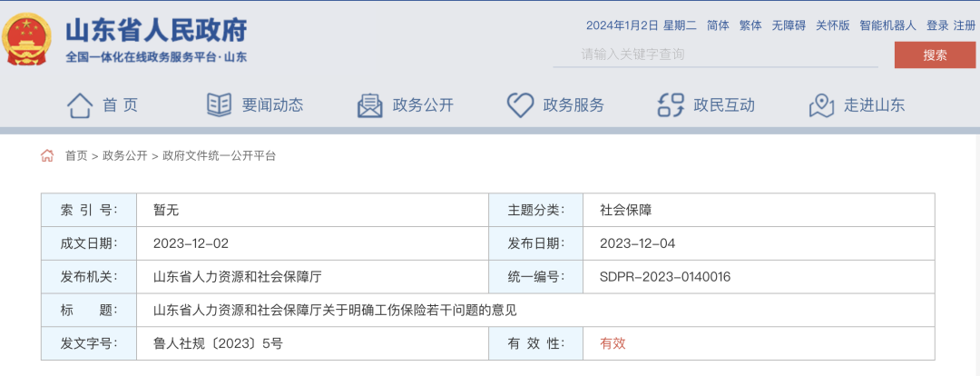980x376 pixels.
Task: Select the 走进山东 navigation item
Action: click(875, 105)
